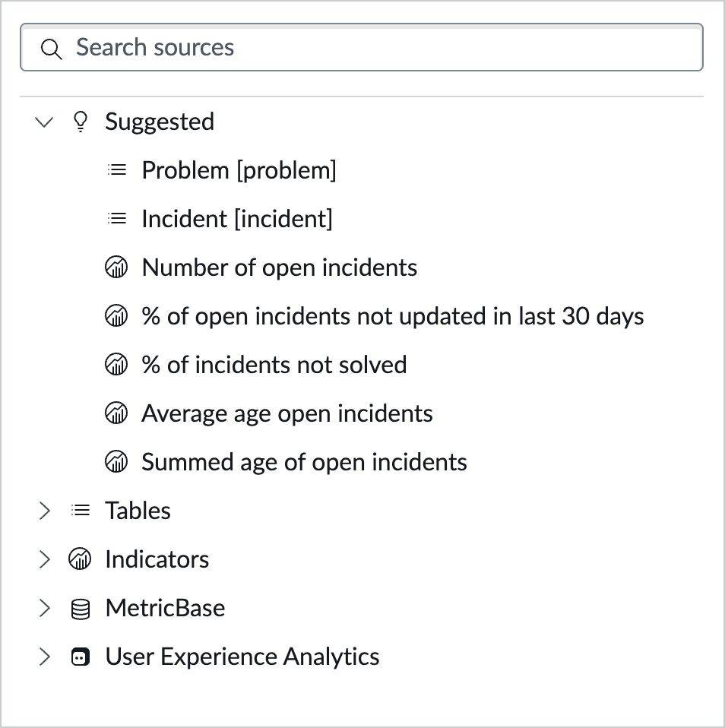Viewport: 725px width, 728px height.
Task: Click the Indicators category gauge icon
Action: (80, 560)
